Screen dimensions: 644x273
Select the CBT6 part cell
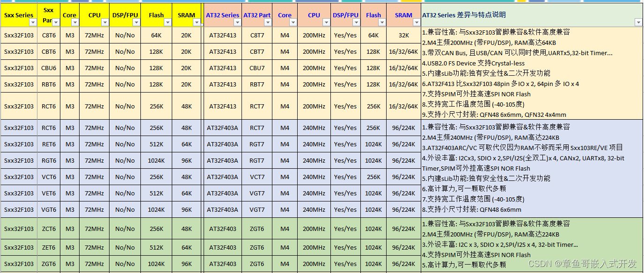click(x=49, y=51)
